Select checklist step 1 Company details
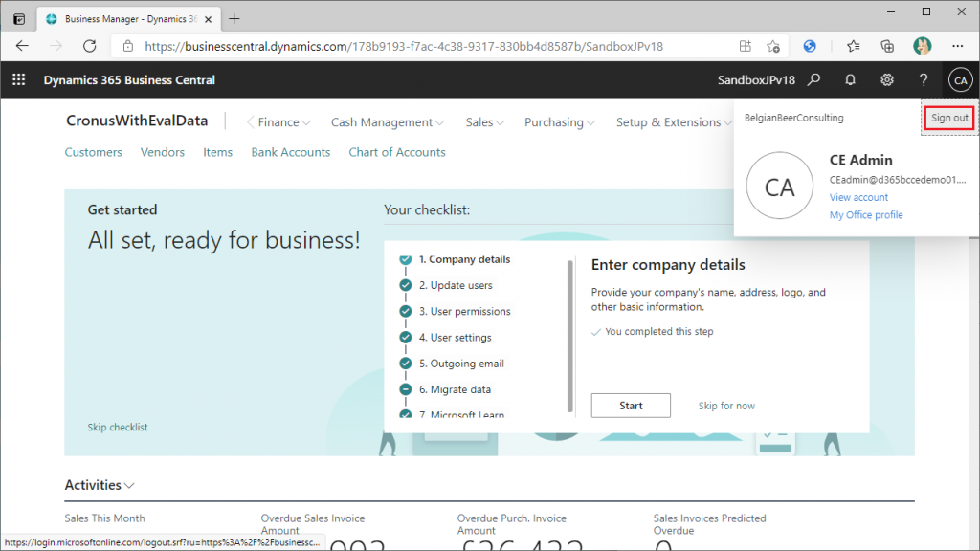 tap(464, 259)
